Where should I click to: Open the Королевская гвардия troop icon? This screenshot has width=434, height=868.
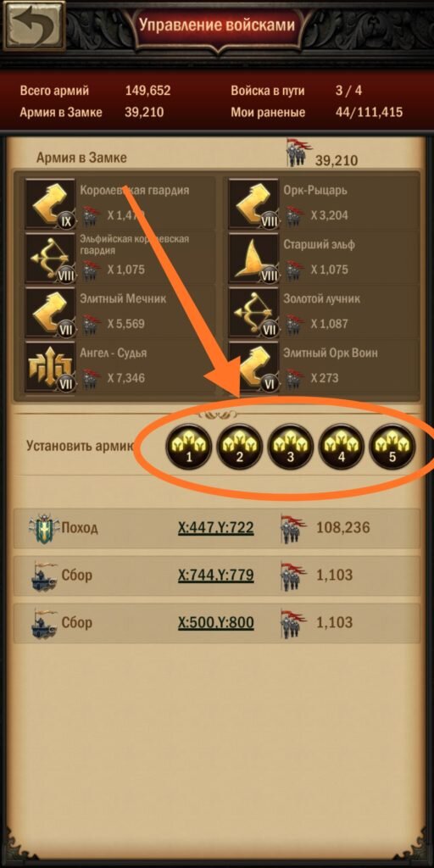point(50,203)
